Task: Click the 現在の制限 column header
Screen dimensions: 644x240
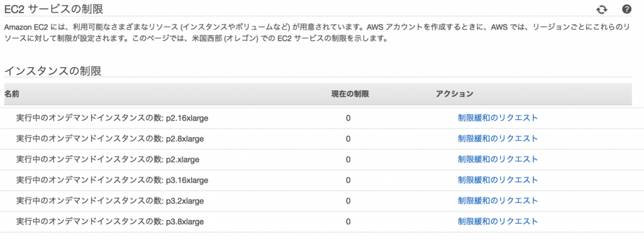Action: point(350,94)
